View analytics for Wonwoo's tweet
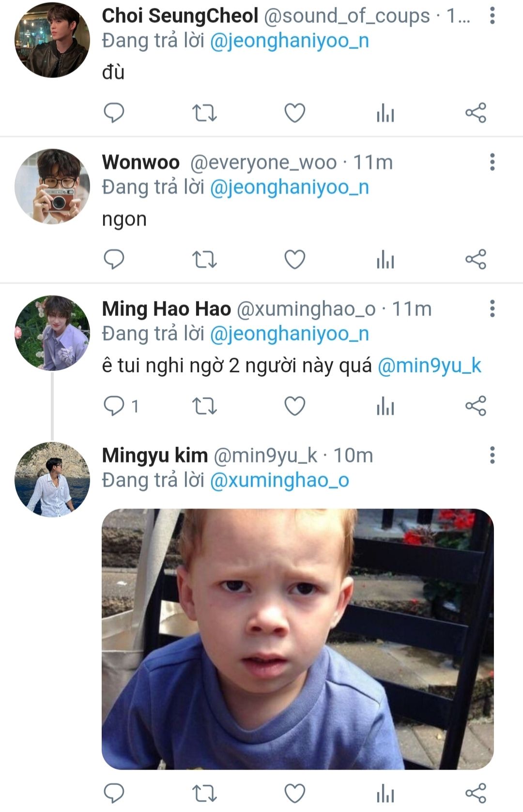This screenshot has height=812, width=523. [x=385, y=260]
